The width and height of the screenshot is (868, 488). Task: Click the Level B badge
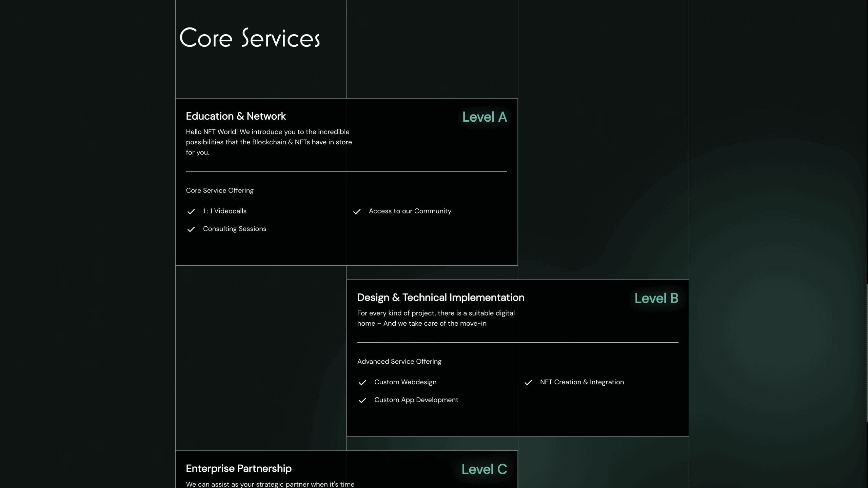[x=656, y=299]
